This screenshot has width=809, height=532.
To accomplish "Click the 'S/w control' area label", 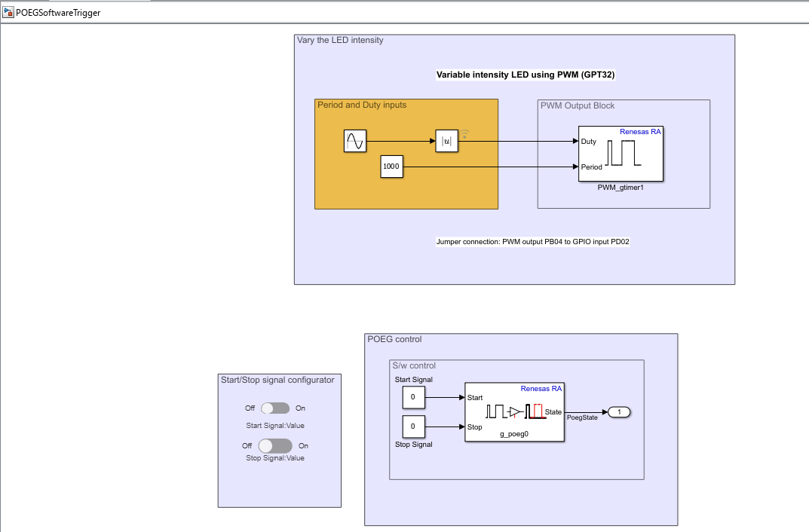I will point(414,365).
